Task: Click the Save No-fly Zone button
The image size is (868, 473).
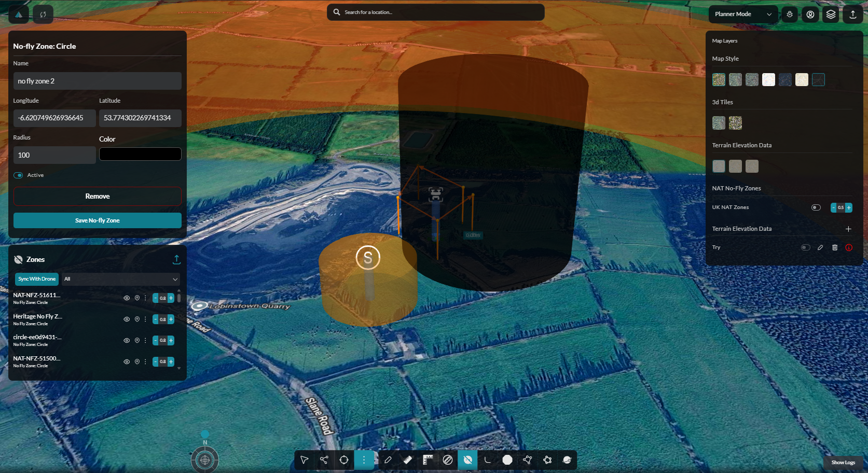Action: tap(98, 220)
